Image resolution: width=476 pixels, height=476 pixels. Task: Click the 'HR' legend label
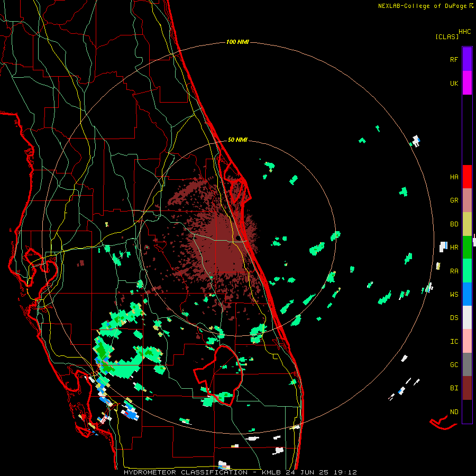(454, 248)
